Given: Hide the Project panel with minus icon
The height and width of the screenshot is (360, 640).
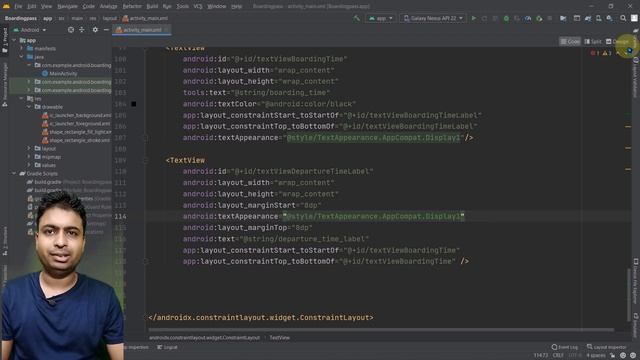Looking at the screenshot, I should (x=106, y=30).
